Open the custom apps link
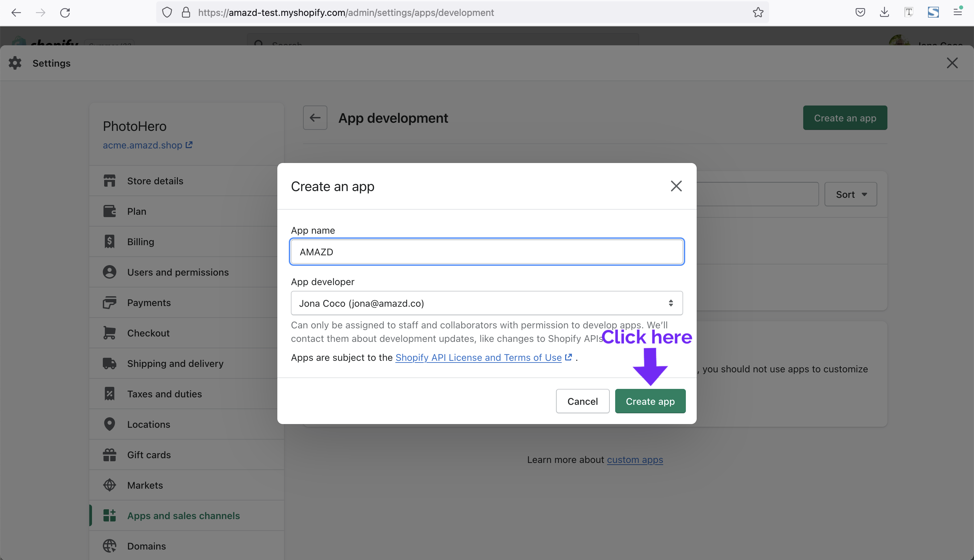Screen dimensions: 974x560 click(635, 460)
